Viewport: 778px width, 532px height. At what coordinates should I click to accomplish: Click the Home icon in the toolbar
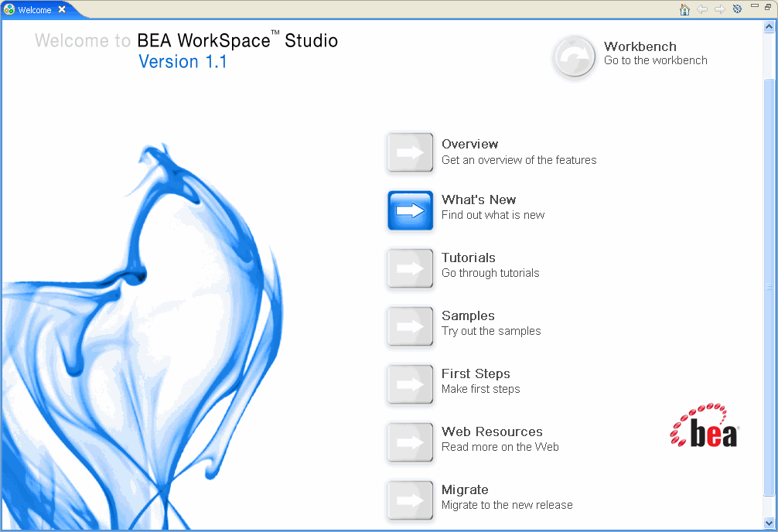tap(684, 9)
